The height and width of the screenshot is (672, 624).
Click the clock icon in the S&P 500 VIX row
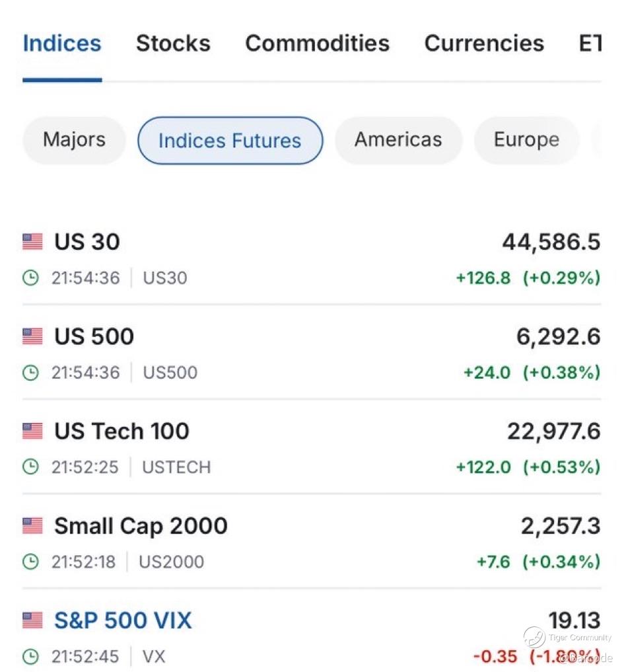pos(31,656)
